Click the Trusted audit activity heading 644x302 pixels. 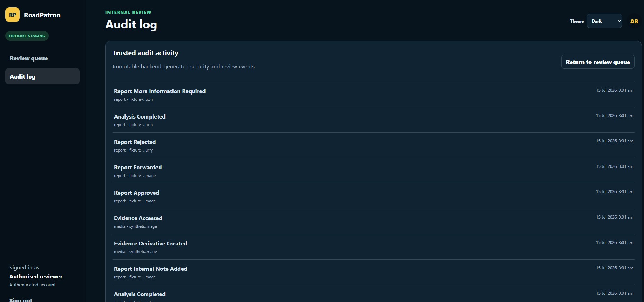(x=145, y=53)
